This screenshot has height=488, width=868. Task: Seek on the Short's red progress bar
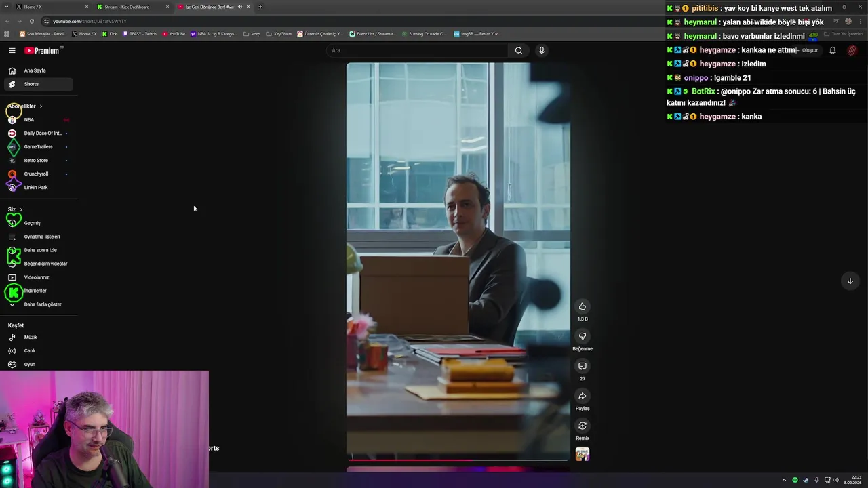(458, 460)
